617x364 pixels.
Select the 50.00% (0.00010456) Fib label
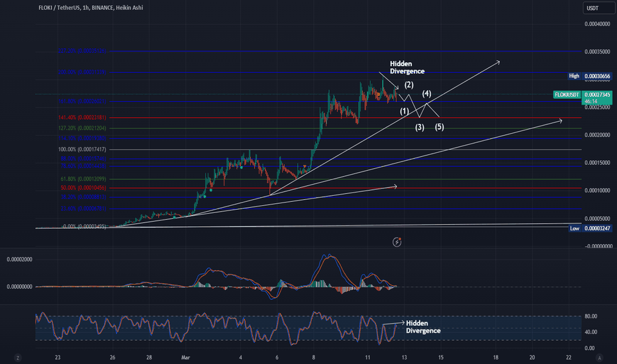[x=83, y=188]
